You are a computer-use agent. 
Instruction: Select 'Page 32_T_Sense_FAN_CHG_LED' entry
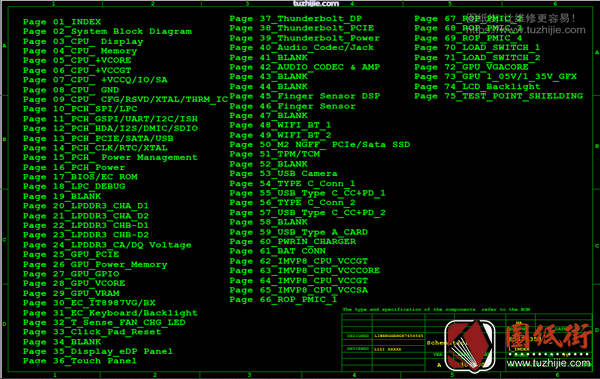[104, 323]
